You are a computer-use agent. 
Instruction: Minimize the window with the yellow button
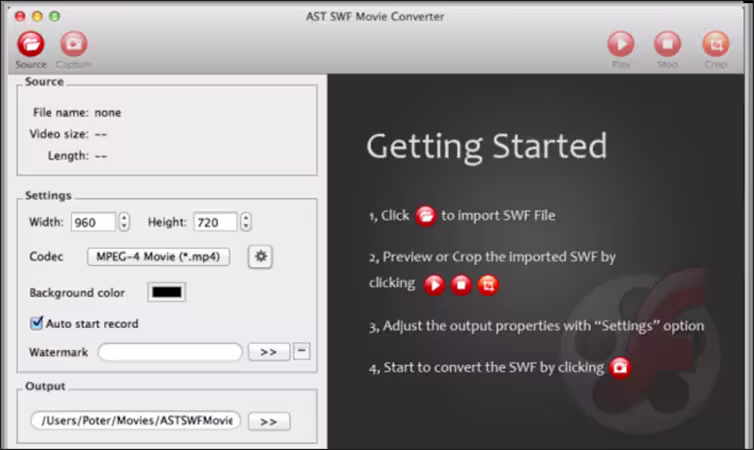point(38,16)
